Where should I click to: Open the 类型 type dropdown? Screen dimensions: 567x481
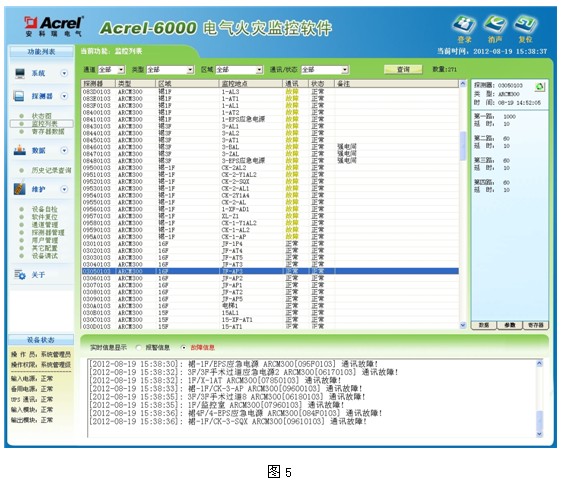click(170, 69)
